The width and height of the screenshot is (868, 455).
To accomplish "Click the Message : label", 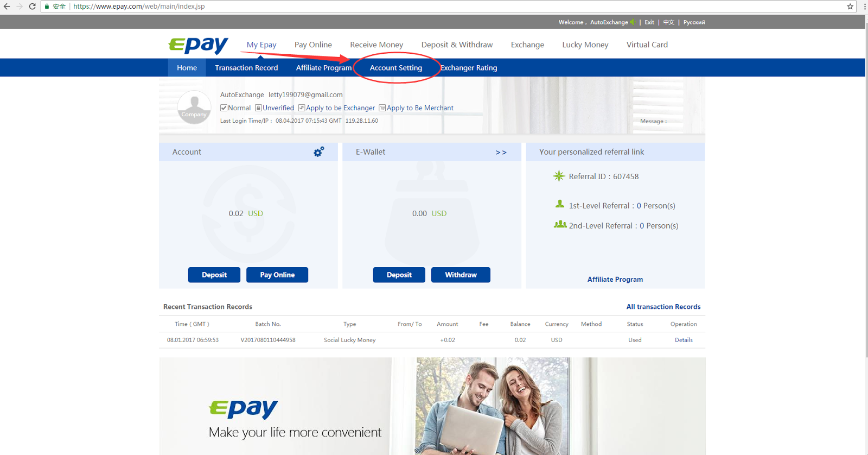I will (x=653, y=121).
